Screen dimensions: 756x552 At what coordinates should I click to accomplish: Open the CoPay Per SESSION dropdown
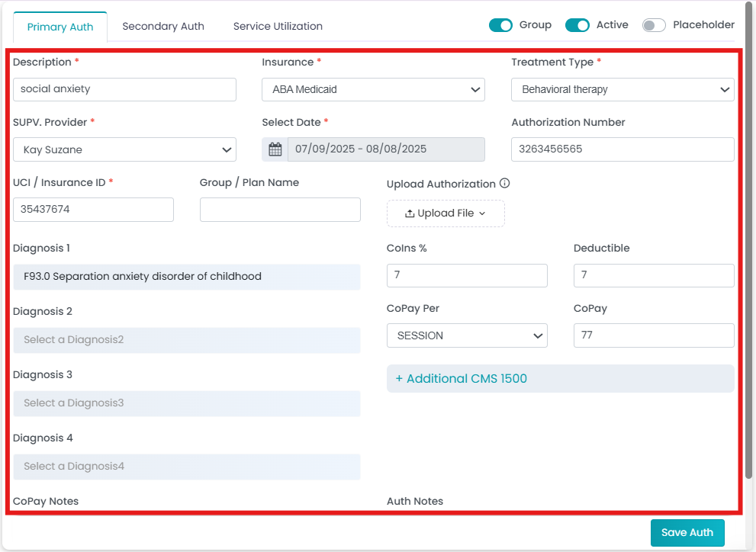pos(467,335)
